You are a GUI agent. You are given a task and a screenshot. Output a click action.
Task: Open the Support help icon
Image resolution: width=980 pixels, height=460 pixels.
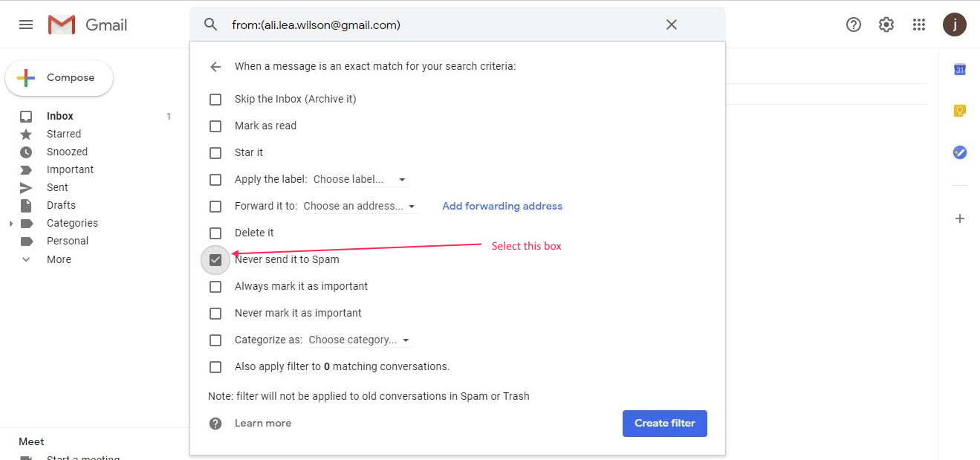(854, 25)
